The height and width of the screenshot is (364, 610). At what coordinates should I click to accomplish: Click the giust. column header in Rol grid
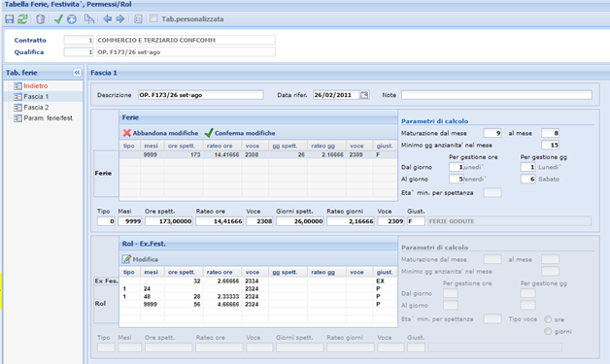(x=385, y=272)
